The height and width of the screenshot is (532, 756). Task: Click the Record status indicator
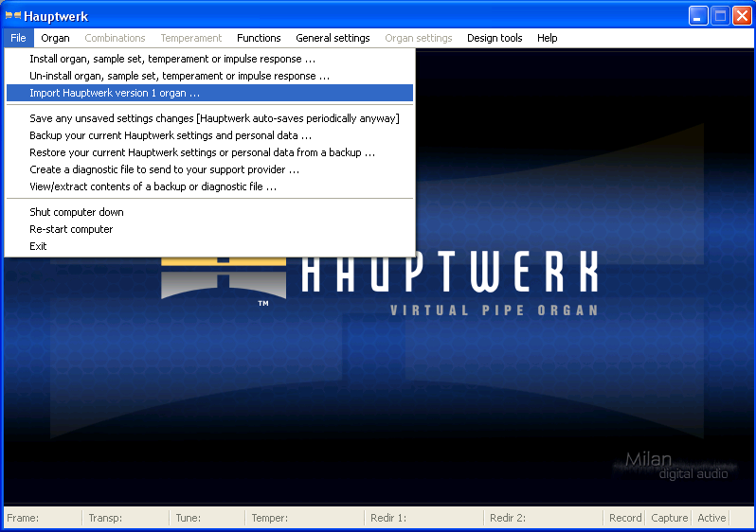(x=625, y=518)
